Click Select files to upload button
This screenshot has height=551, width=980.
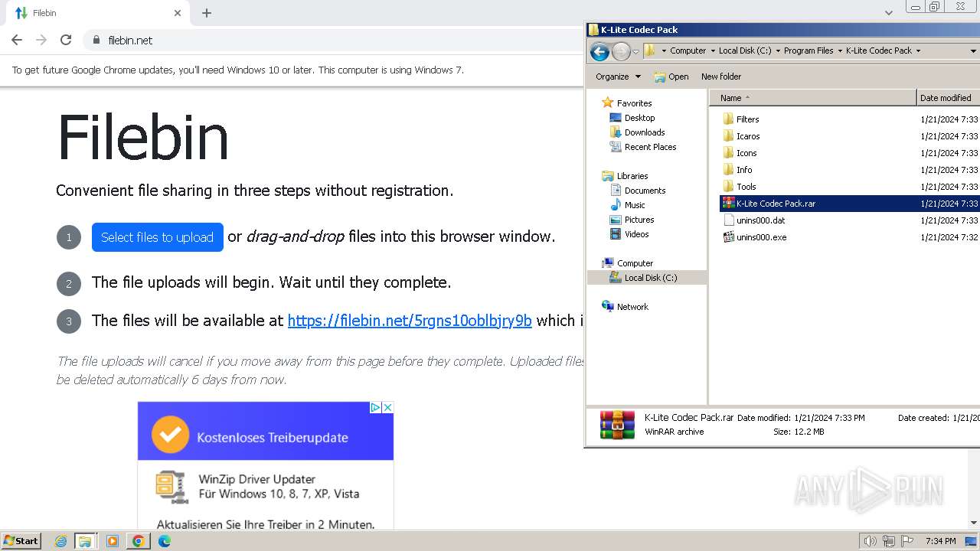coord(158,237)
